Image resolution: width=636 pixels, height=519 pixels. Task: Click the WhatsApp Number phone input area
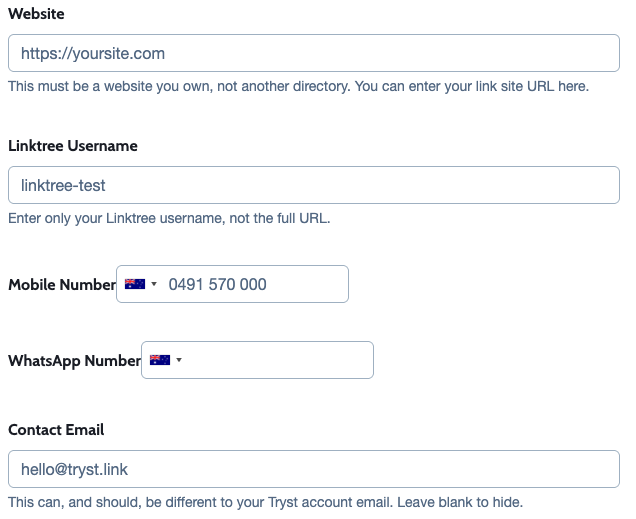[x=280, y=360]
